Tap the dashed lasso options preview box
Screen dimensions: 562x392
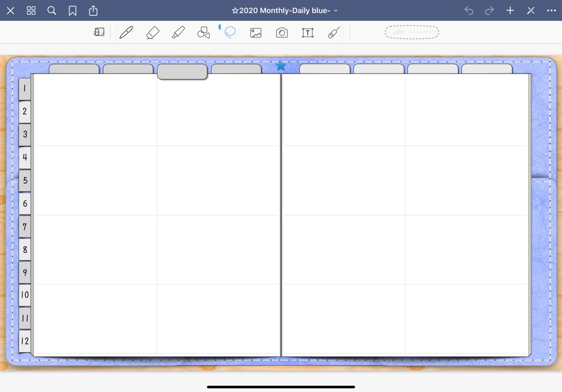[412, 32]
